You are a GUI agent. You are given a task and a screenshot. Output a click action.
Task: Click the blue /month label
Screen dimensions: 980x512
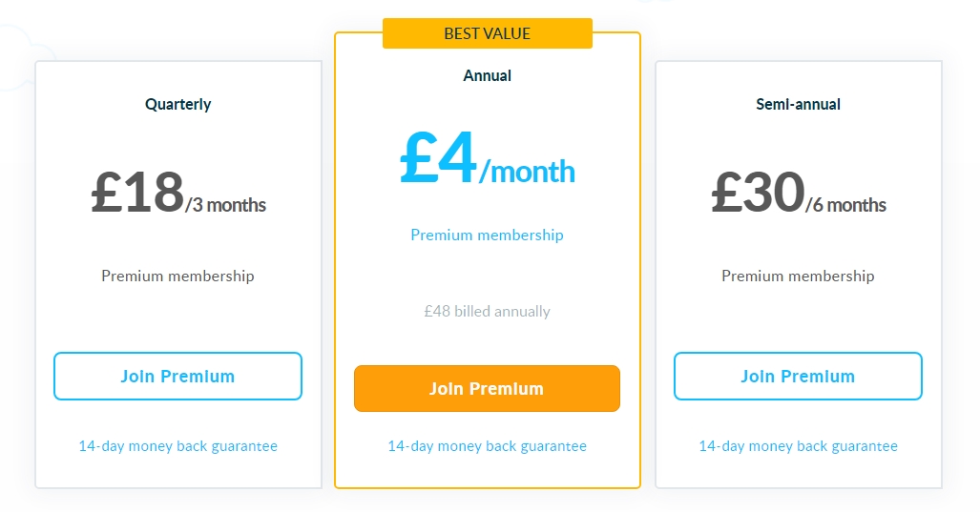click(527, 172)
